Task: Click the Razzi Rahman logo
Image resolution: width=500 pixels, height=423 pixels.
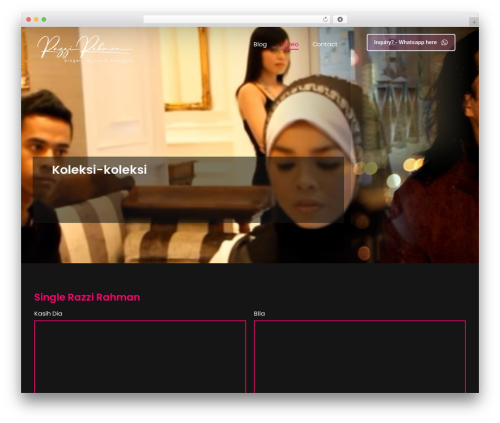Action: (85, 49)
